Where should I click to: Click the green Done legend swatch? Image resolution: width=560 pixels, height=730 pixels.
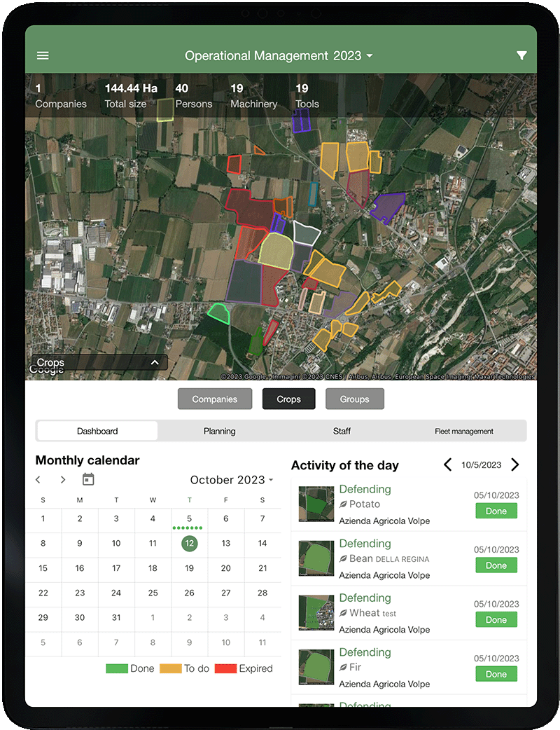115,668
